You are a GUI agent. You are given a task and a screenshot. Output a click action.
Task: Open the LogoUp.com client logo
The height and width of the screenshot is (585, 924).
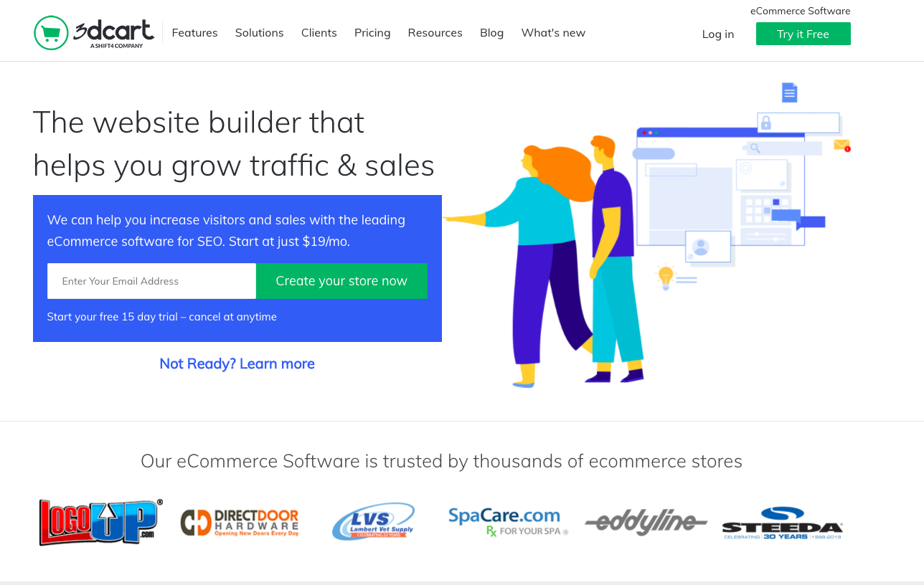101,523
